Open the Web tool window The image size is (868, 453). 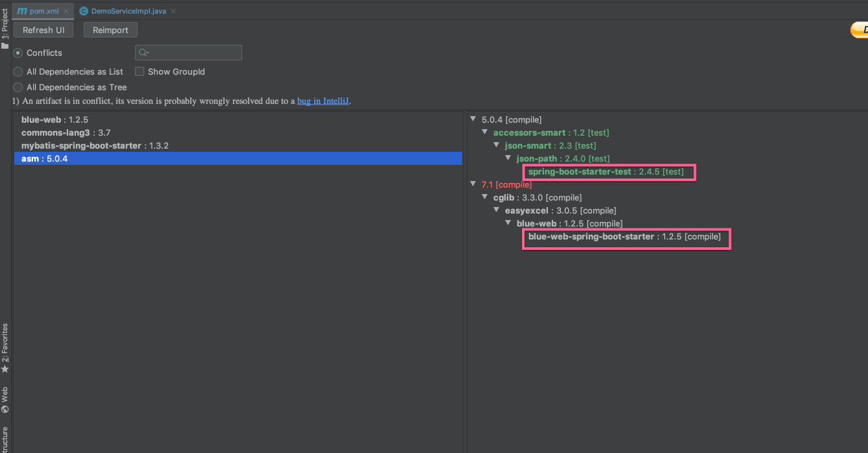point(5,399)
